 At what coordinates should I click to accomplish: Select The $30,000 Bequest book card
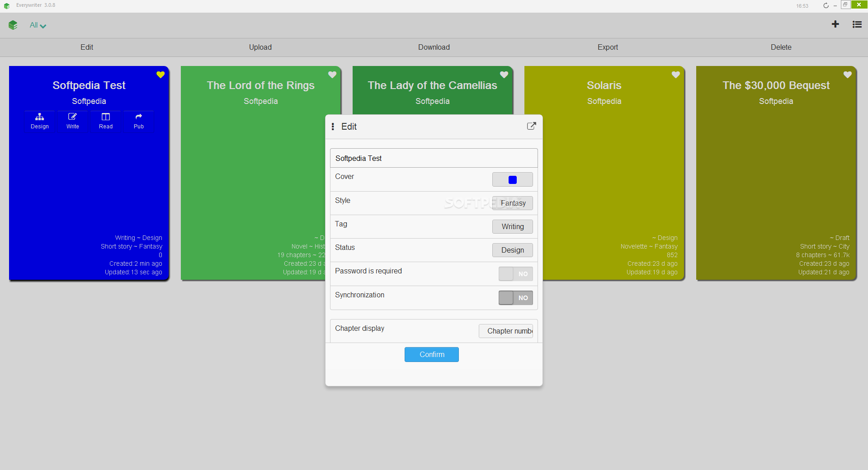click(776, 173)
